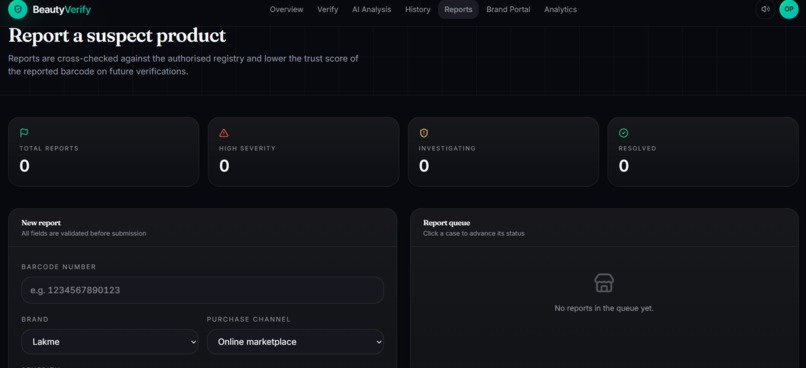Click the BeautyVerify brand name link
Screen dimensions: 806x368
click(x=62, y=9)
